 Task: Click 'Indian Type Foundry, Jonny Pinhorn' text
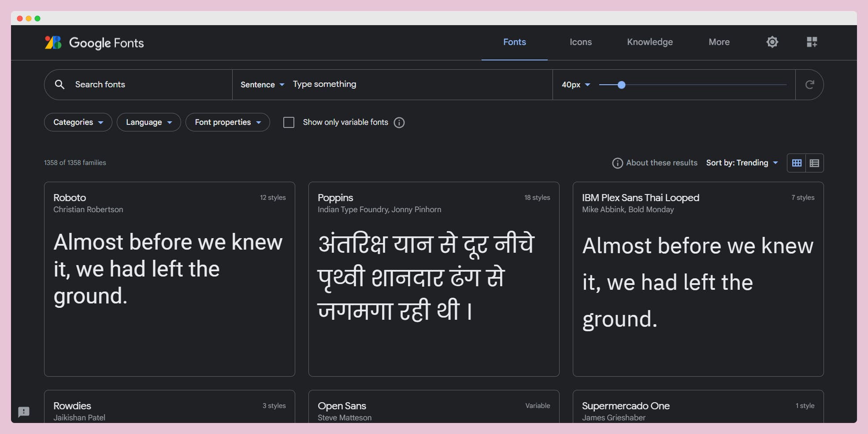click(x=379, y=210)
